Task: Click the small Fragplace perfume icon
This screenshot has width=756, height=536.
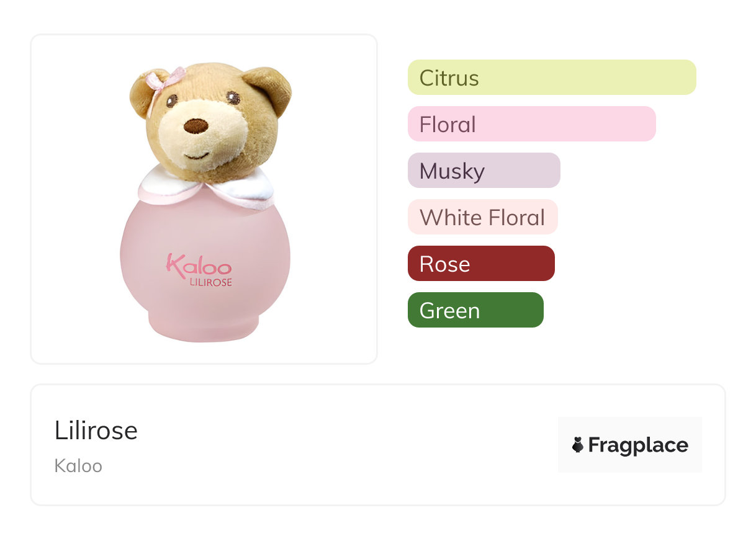Action: (x=578, y=445)
